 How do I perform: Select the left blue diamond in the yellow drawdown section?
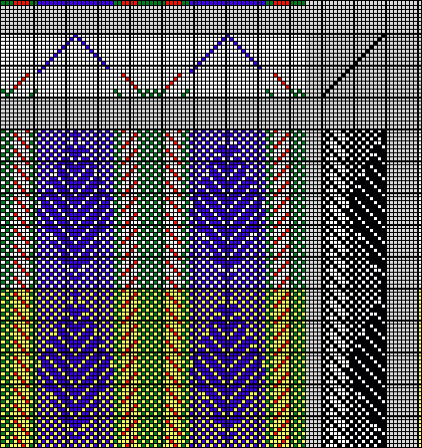pos(75,368)
